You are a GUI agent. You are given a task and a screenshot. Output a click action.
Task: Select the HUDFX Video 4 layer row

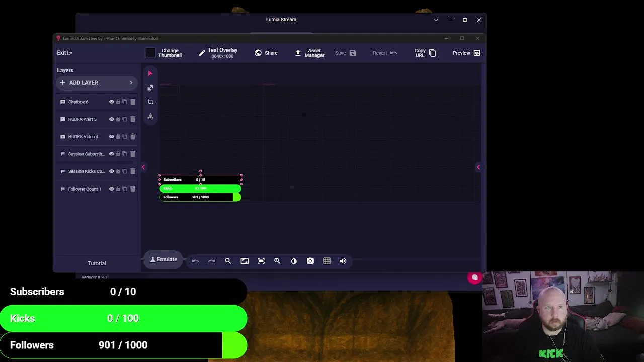point(97,136)
